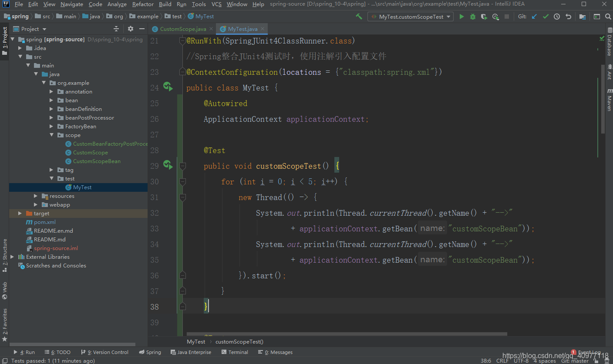Switch to CustomScope.java editor tab
The image size is (613, 364).
pos(182,29)
